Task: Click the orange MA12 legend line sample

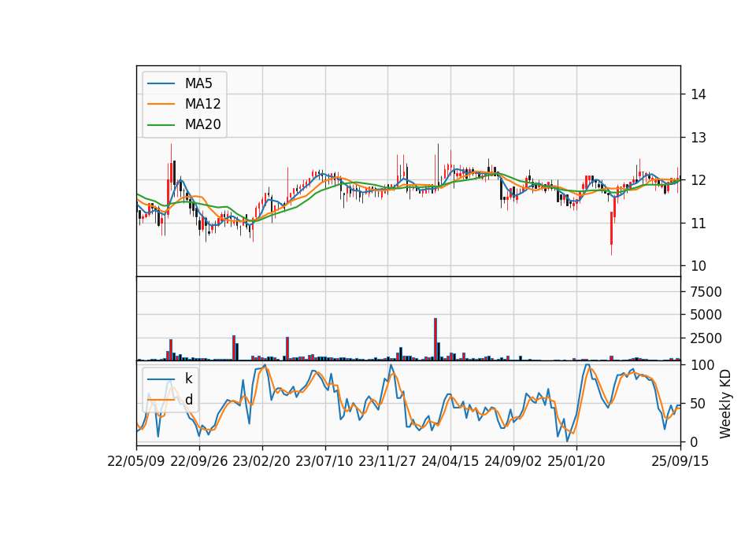Action: click(x=161, y=104)
